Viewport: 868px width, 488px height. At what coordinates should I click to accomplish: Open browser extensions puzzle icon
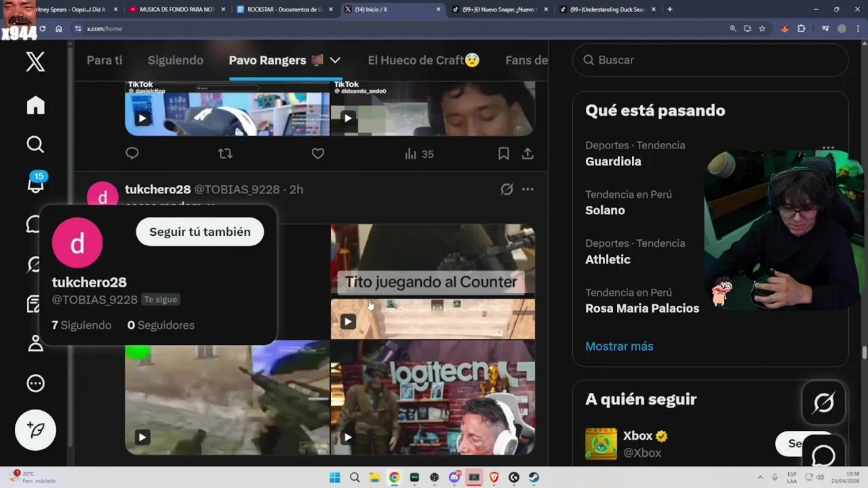(802, 28)
